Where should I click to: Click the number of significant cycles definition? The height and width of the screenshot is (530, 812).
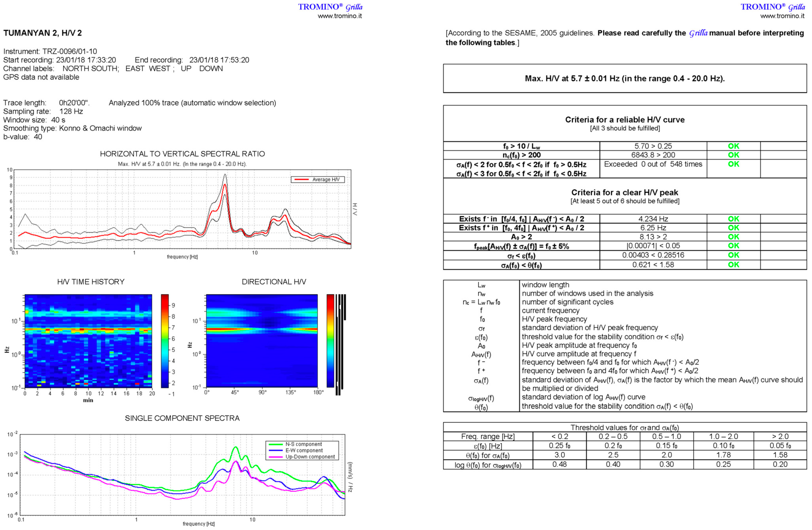tap(567, 302)
